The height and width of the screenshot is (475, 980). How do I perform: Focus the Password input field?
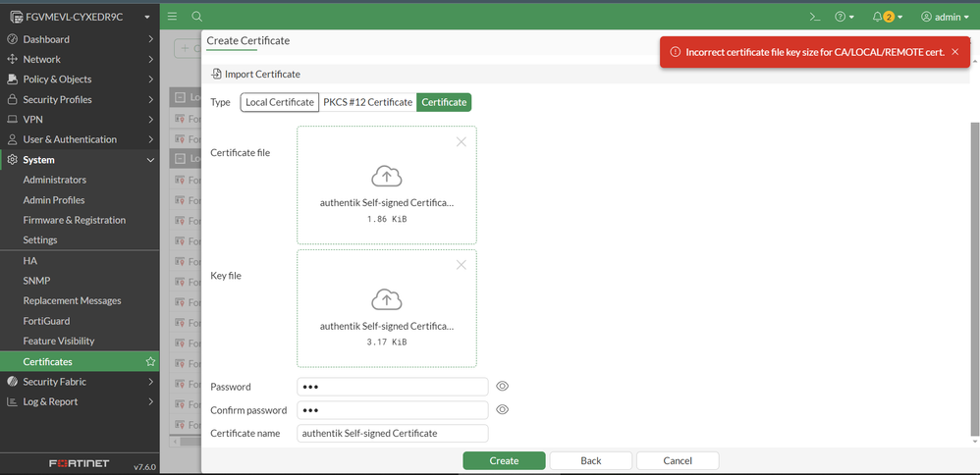393,387
